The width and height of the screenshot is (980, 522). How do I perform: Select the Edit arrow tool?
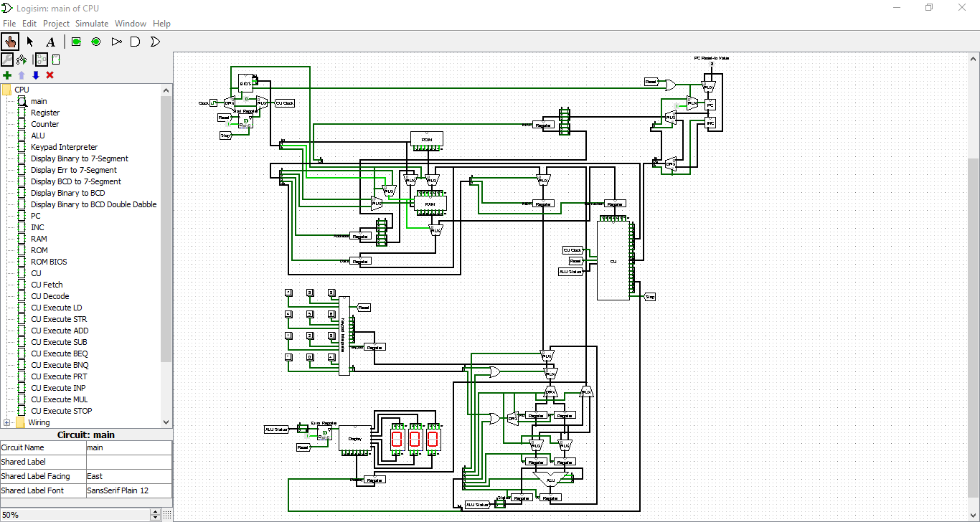click(30, 41)
